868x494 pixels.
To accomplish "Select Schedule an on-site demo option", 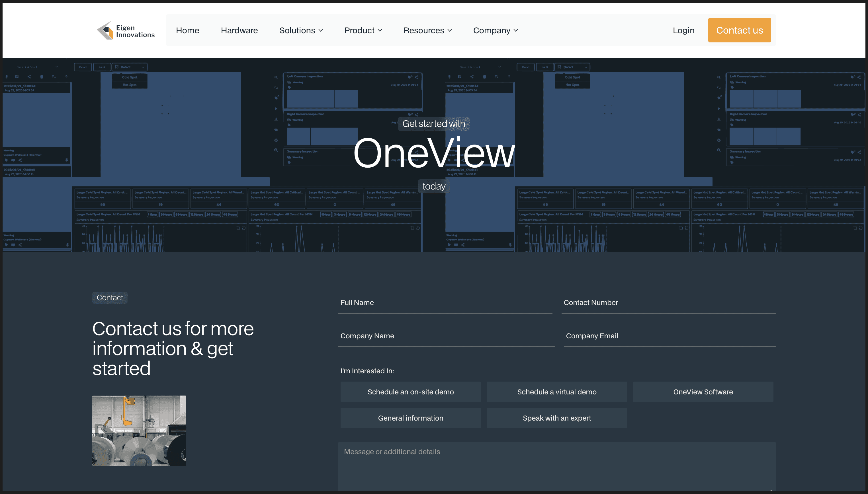I will [x=410, y=392].
